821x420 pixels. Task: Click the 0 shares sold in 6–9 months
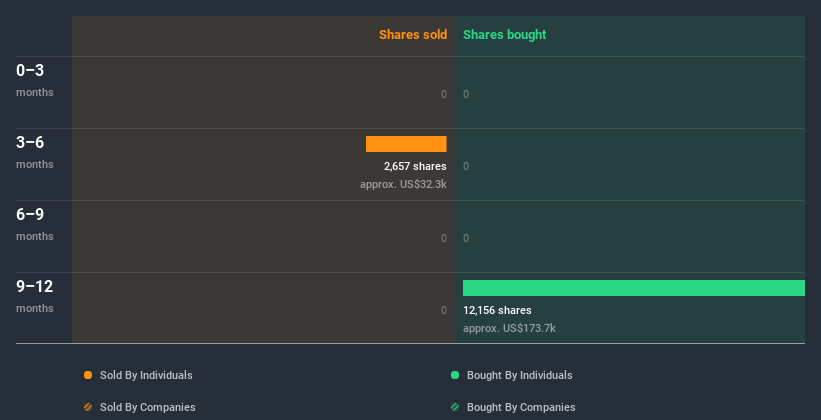click(444, 238)
